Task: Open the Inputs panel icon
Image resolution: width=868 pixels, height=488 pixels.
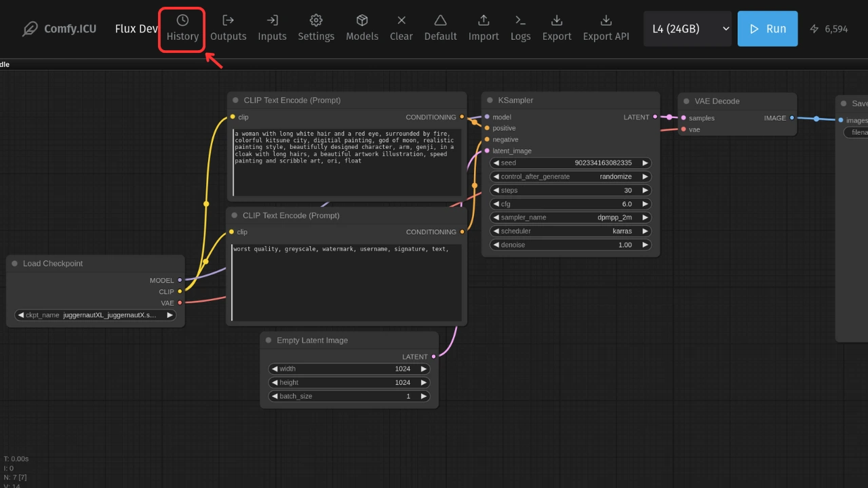Action: pyautogui.click(x=272, y=20)
